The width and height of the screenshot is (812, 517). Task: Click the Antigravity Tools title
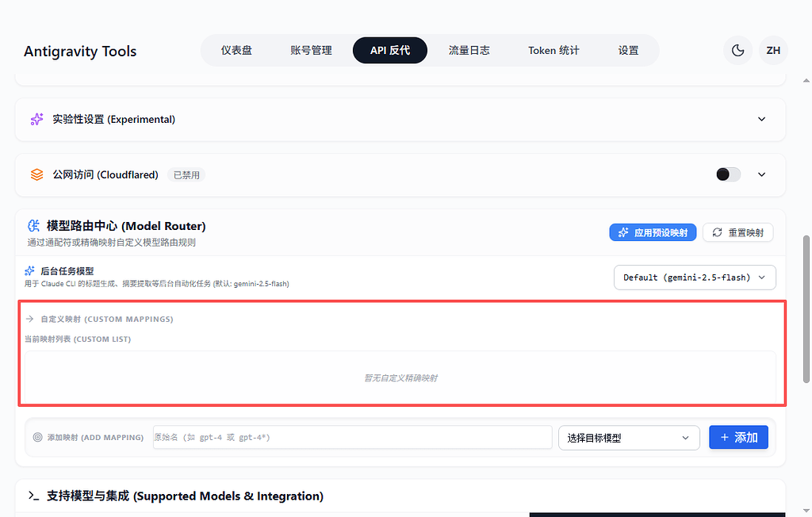pos(80,52)
